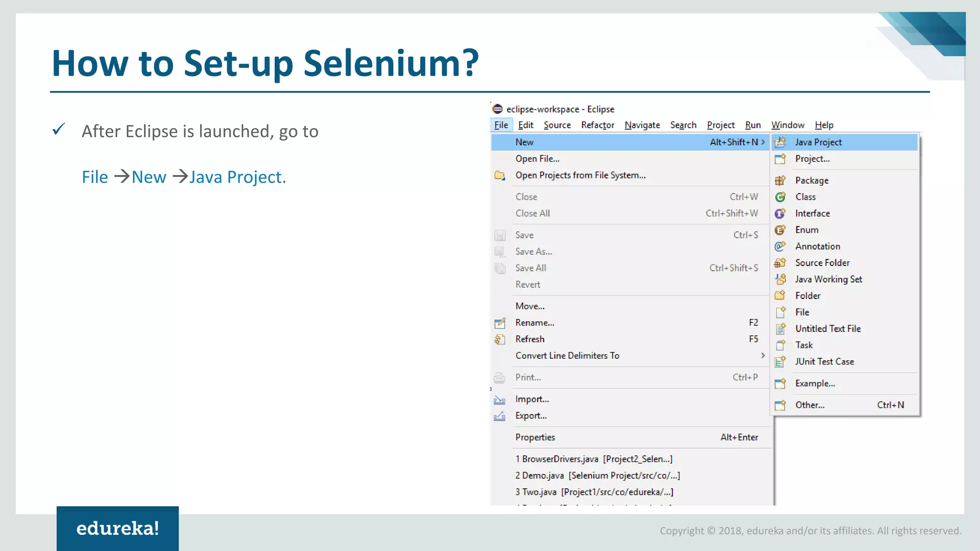Screen dimensions: 980x551
Task: Click the Folder icon in New submenu
Action: click(780, 296)
